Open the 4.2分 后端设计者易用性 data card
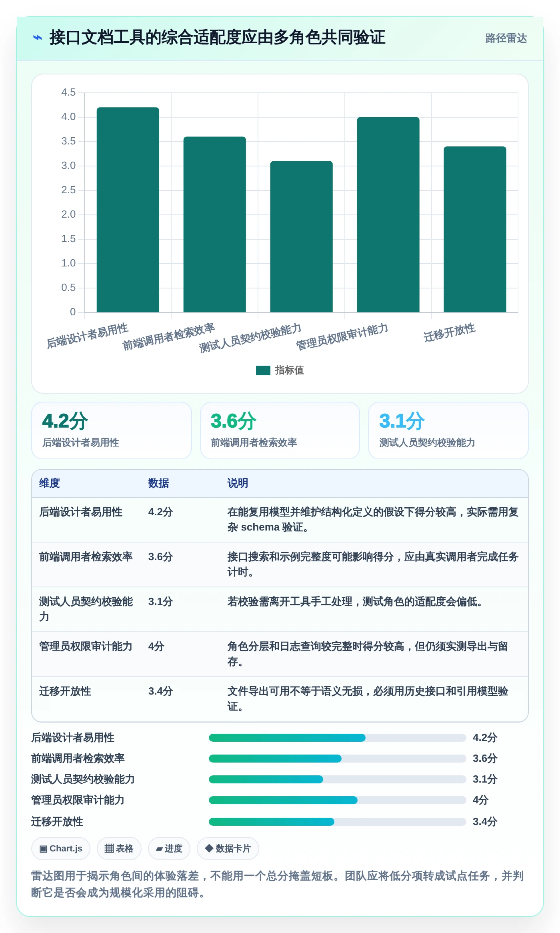The height and width of the screenshot is (933, 560). pos(112,430)
